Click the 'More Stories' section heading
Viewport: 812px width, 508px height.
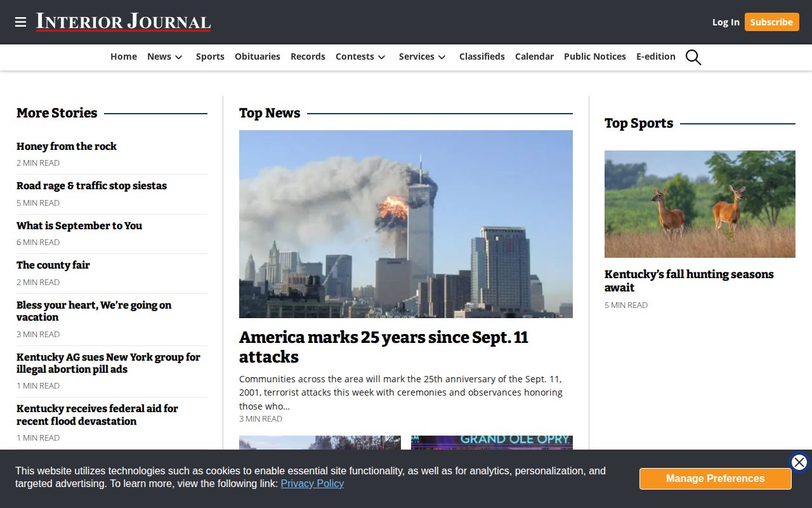coord(57,113)
